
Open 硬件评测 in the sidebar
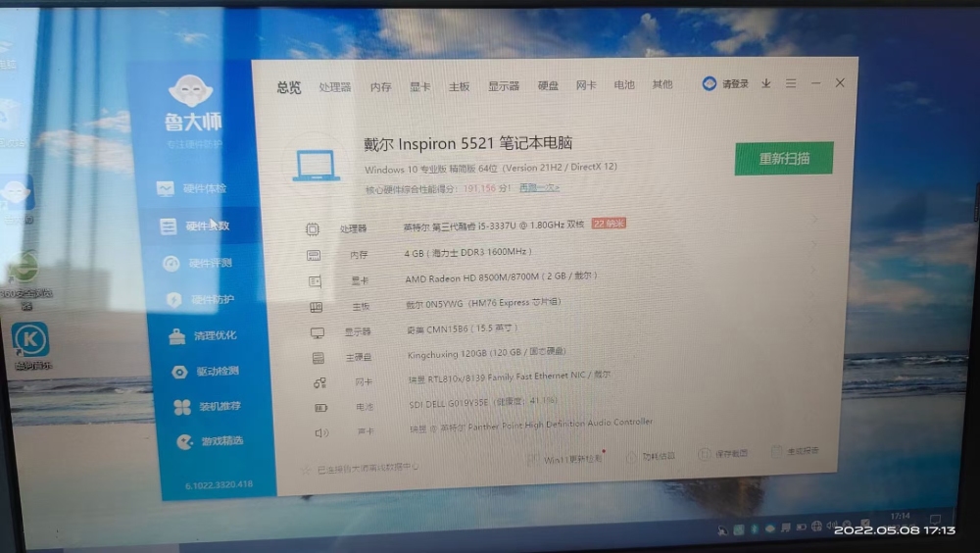[197, 263]
